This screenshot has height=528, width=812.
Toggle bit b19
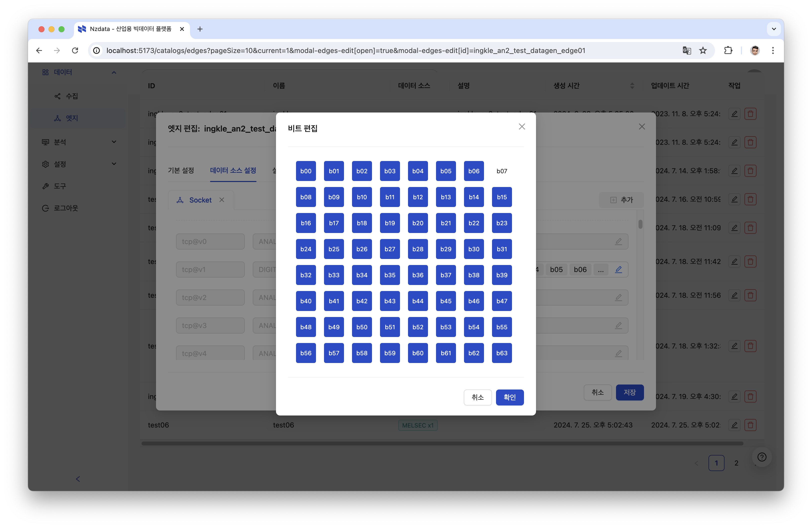point(389,223)
